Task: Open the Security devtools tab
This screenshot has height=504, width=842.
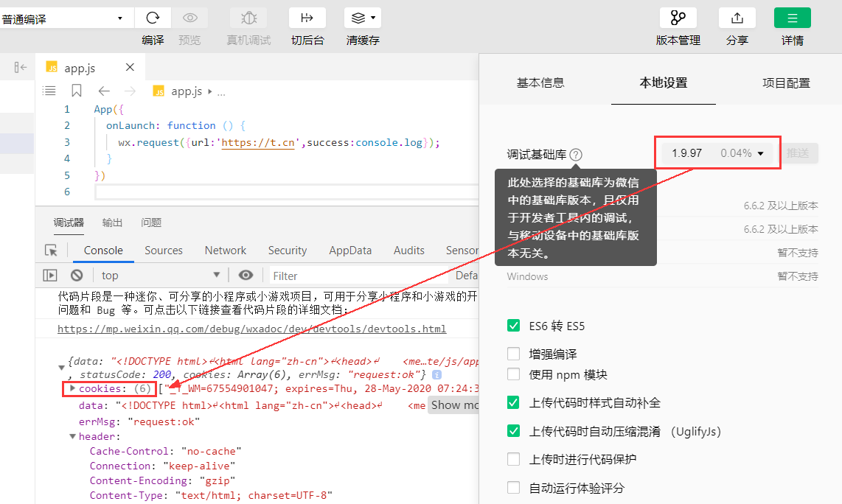Action: tap(288, 250)
